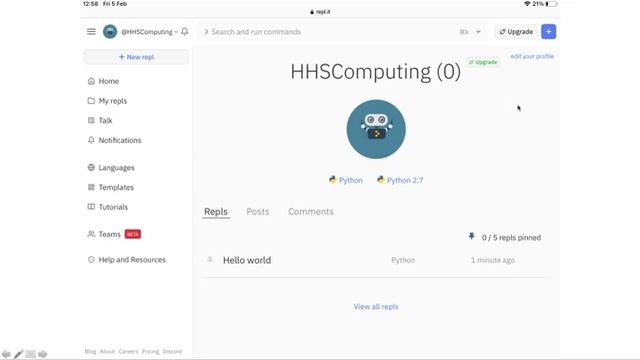Click the Teams people icon

[x=91, y=234]
